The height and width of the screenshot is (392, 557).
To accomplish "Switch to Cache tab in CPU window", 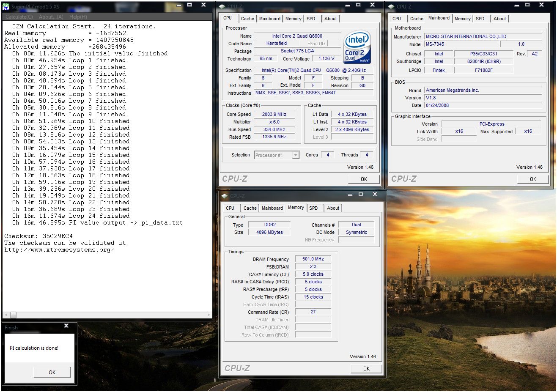I will 247,19.
